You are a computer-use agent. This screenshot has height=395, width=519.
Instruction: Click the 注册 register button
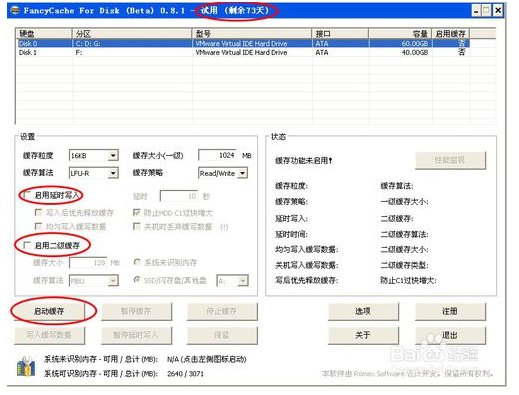pyautogui.click(x=450, y=311)
